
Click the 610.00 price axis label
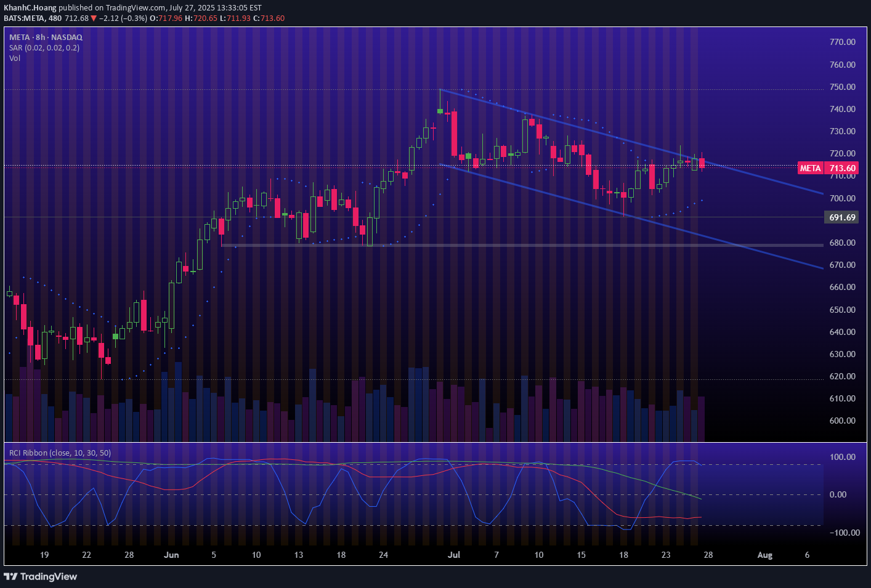click(x=842, y=398)
